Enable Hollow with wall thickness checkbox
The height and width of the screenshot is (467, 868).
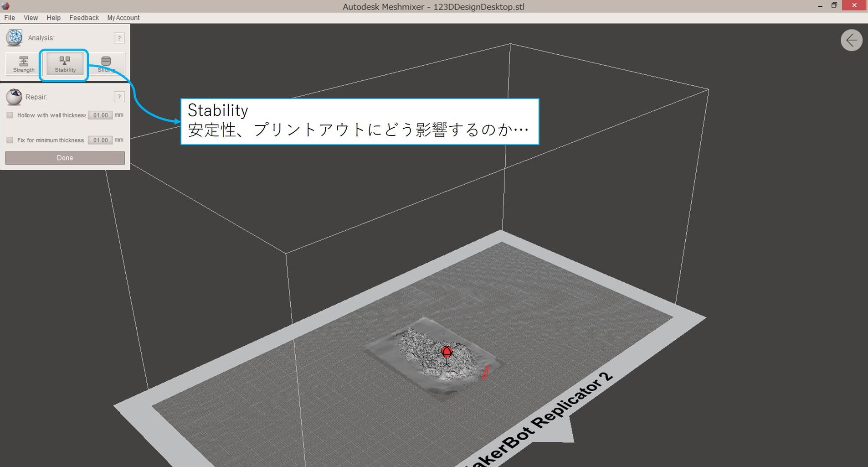pos(10,115)
